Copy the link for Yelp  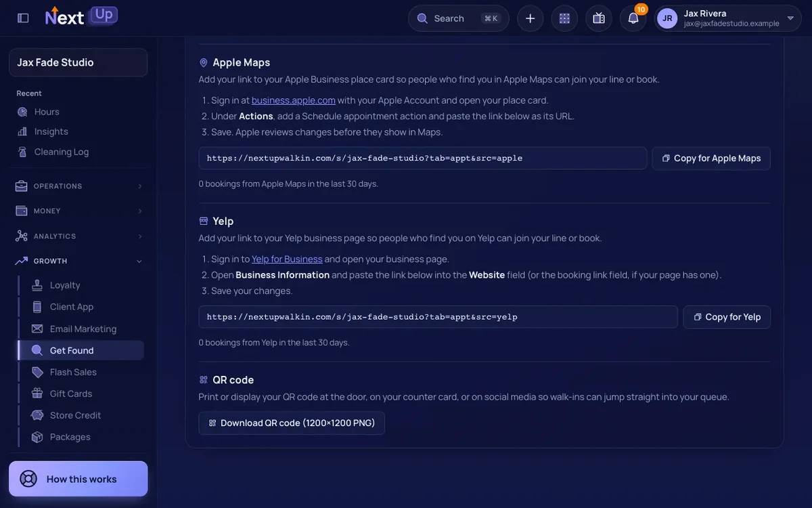[x=727, y=317]
